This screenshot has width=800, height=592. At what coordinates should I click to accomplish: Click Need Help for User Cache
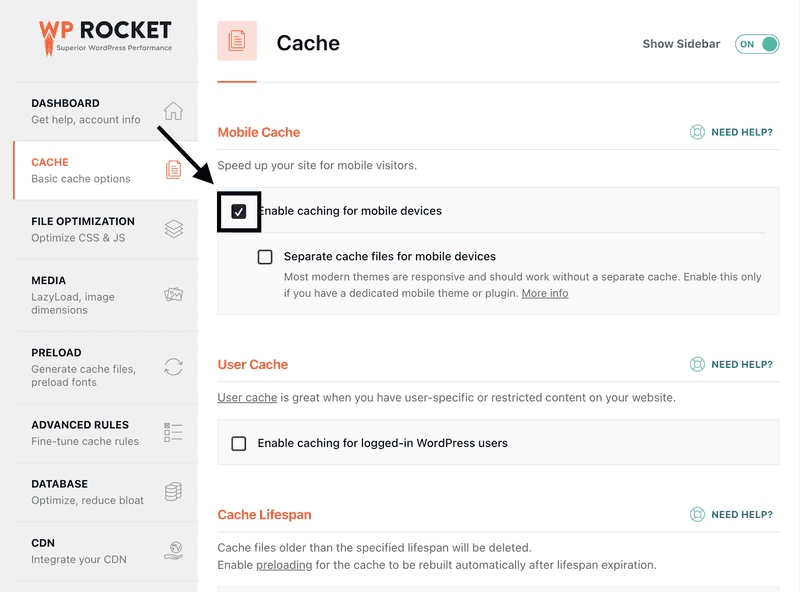pos(731,364)
